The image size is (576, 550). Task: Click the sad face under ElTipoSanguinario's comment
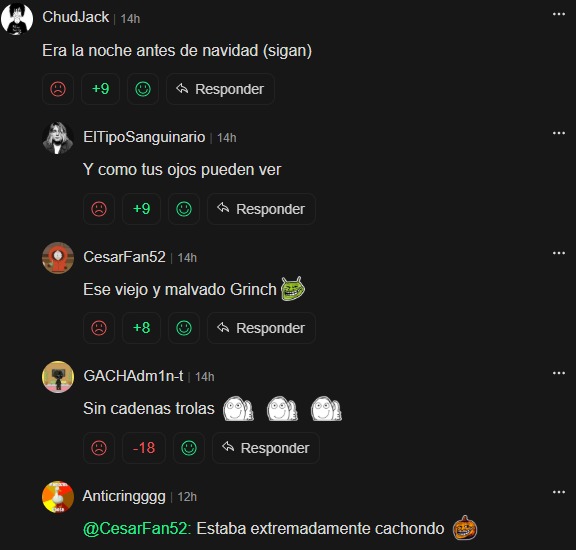(x=99, y=209)
